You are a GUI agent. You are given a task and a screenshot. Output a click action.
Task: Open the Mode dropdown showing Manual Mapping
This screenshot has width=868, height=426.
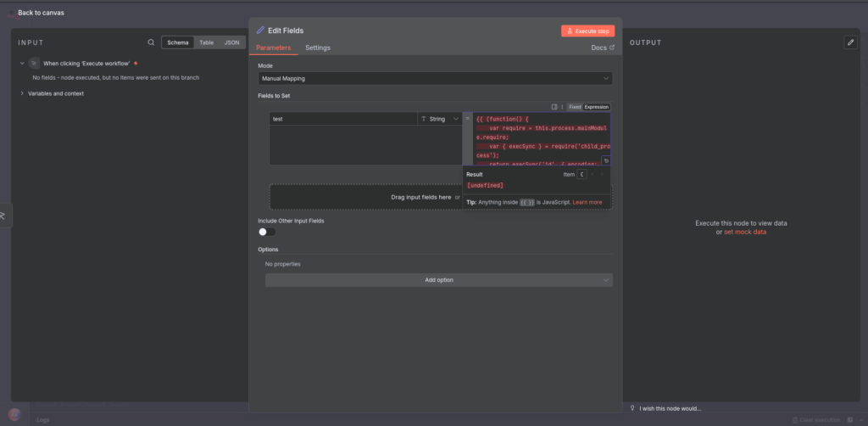pos(435,78)
